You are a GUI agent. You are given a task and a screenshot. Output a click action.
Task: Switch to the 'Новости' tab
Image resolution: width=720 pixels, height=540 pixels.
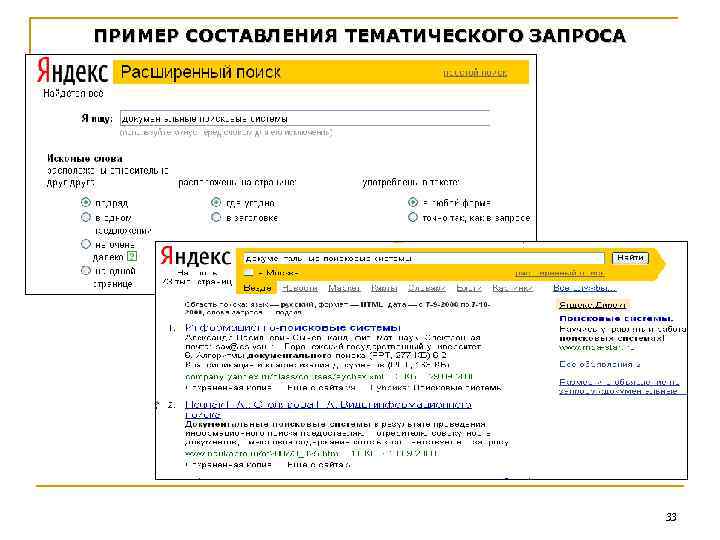click(300, 288)
